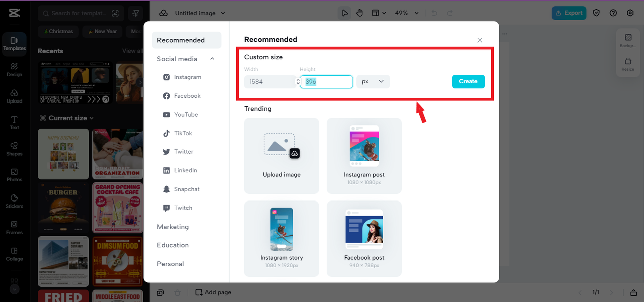Open the help question mark icon
The height and width of the screenshot is (302, 644).
613,13
